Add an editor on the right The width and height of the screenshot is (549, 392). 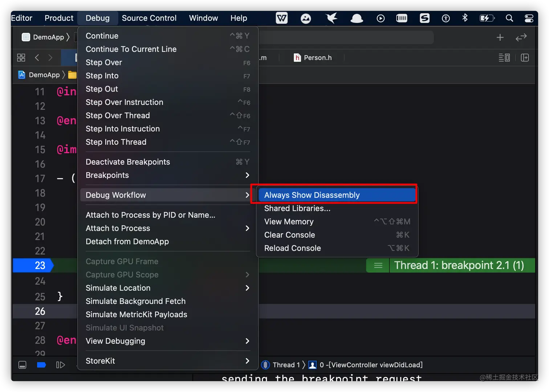(x=525, y=58)
